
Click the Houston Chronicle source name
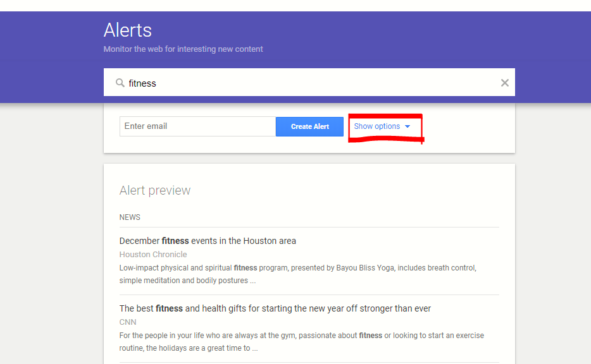(x=153, y=255)
